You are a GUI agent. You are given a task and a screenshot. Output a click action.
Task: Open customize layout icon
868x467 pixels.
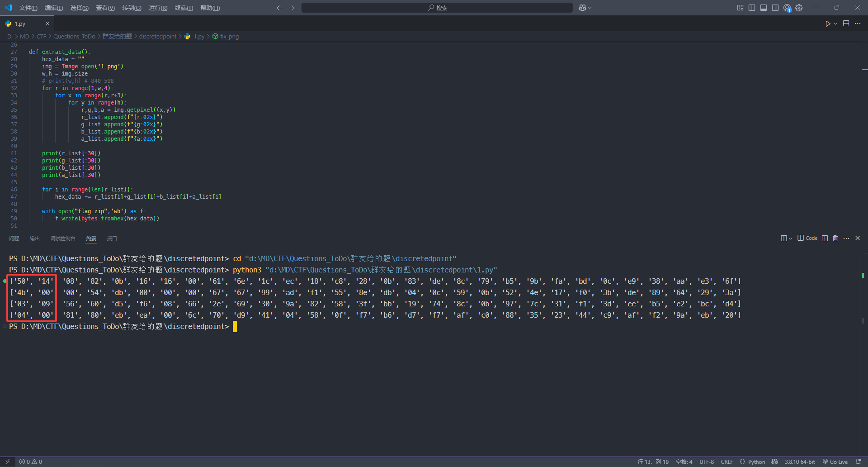pos(740,8)
